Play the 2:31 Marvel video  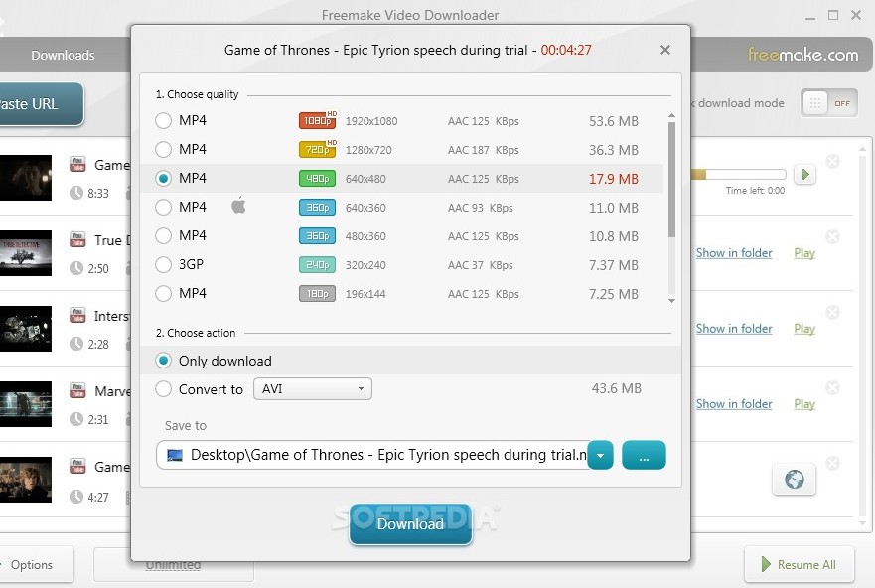click(x=804, y=404)
